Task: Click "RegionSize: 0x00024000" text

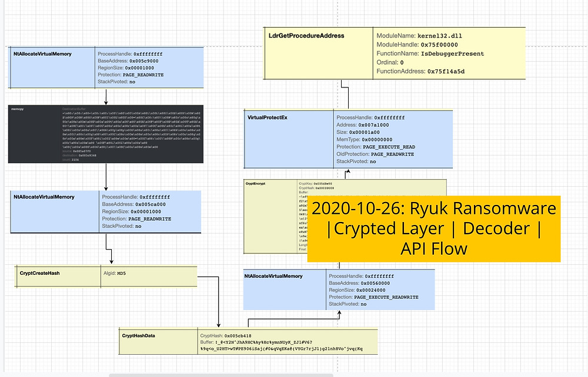Action: pyautogui.click(x=357, y=290)
